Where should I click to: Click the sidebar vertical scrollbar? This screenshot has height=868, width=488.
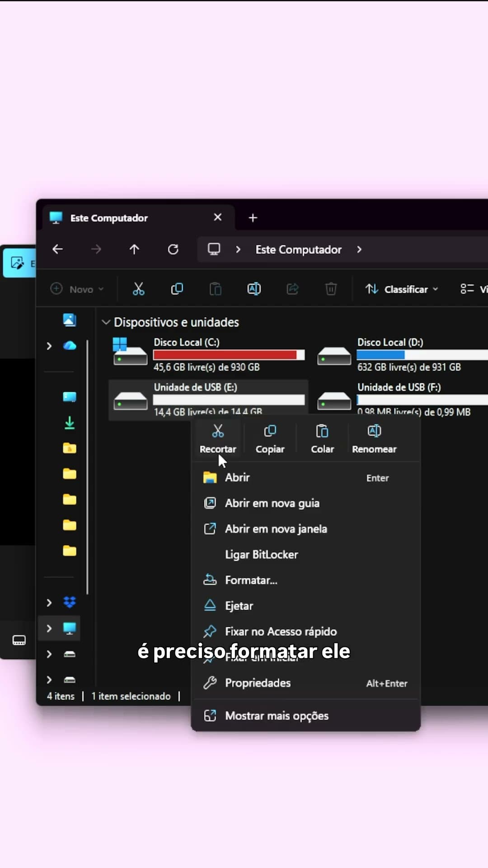(87, 467)
